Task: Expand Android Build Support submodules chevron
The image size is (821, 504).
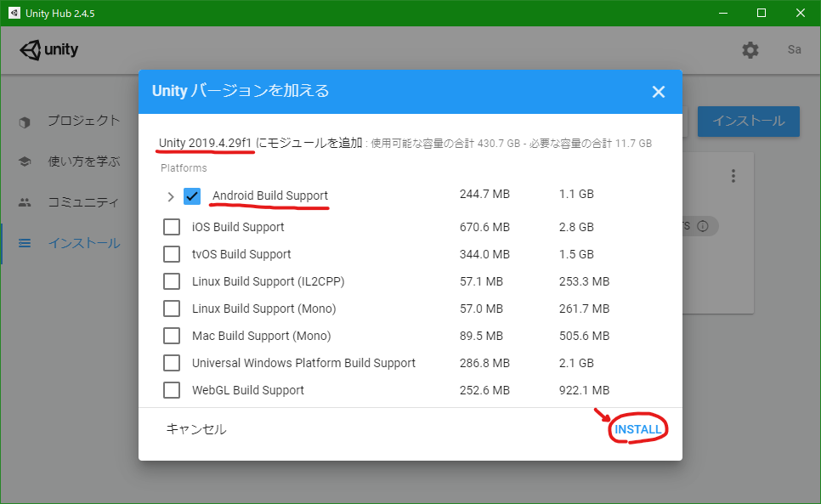Action: [170, 196]
